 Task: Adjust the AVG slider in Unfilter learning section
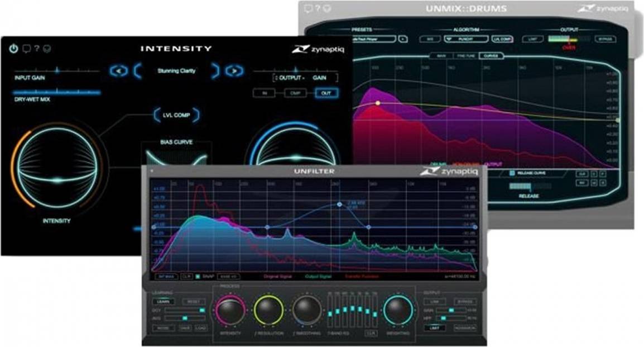(x=185, y=318)
